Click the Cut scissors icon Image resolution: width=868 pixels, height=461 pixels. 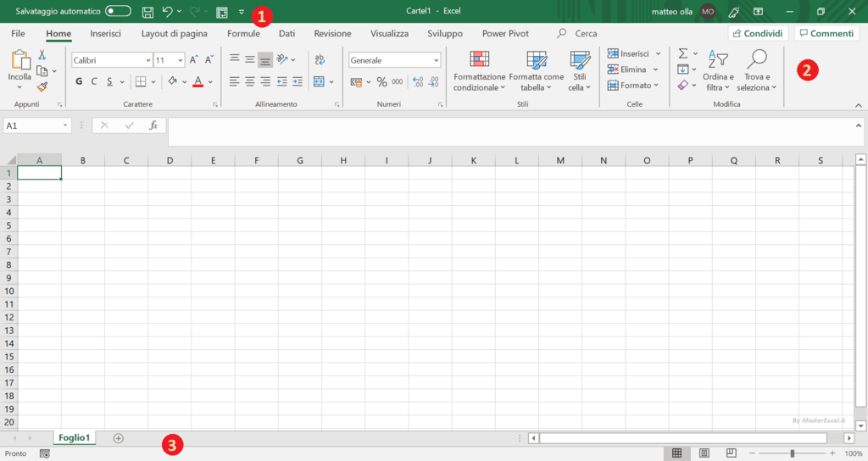point(42,55)
